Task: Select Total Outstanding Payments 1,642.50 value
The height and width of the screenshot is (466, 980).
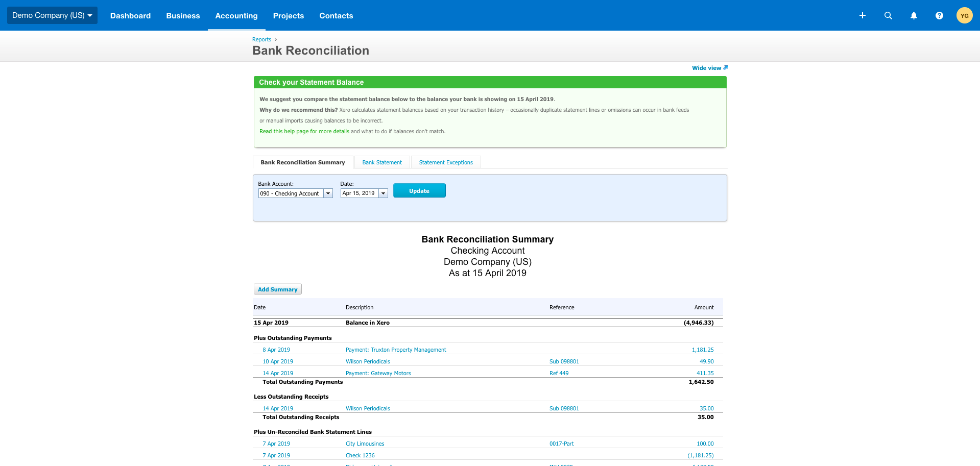Action: pos(701,382)
